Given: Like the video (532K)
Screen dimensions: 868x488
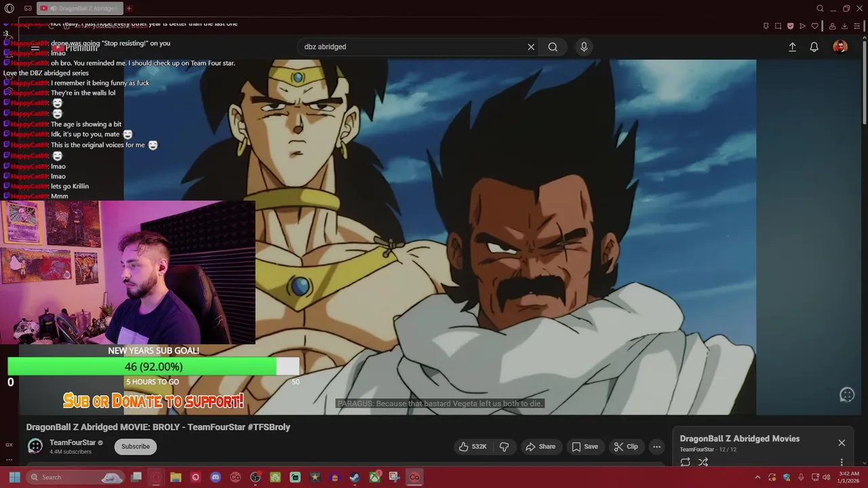Looking at the screenshot, I should pyautogui.click(x=473, y=447).
